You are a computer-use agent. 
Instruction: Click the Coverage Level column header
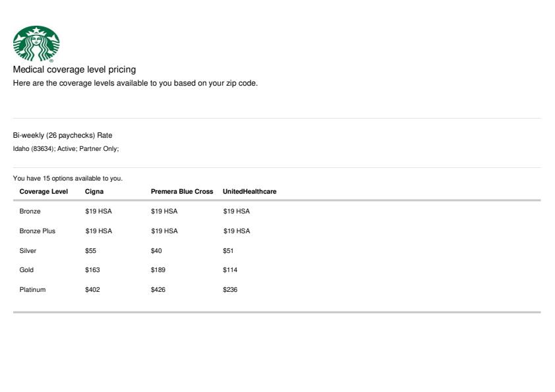pos(44,192)
